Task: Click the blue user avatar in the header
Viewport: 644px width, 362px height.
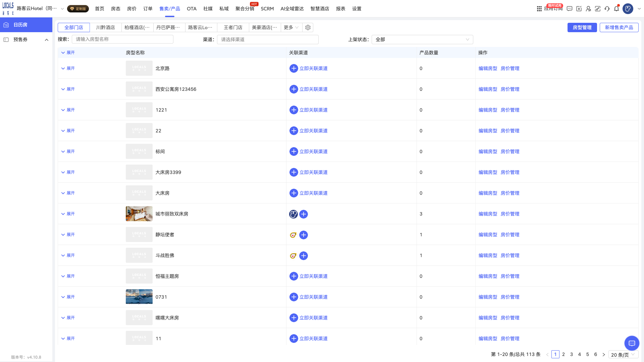Action: point(628,9)
